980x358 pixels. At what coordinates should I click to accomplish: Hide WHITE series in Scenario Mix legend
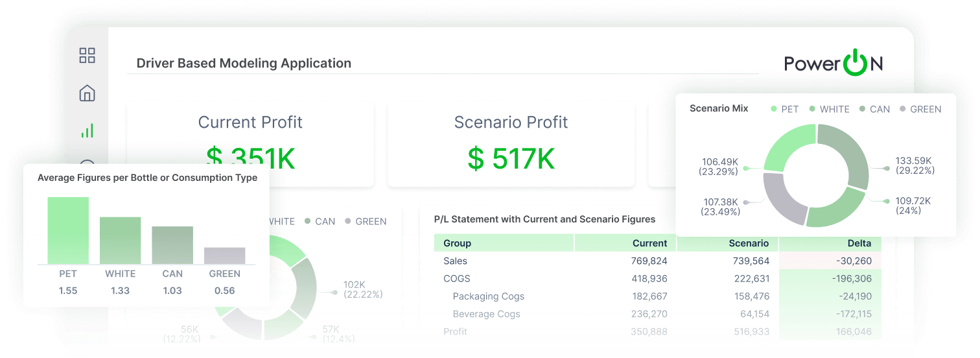pos(829,109)
